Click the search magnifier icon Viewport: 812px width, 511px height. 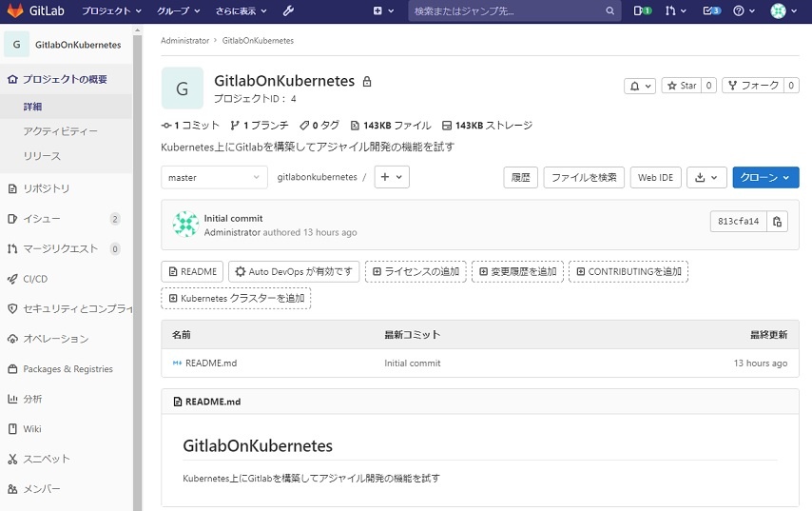tap(610, 10)
